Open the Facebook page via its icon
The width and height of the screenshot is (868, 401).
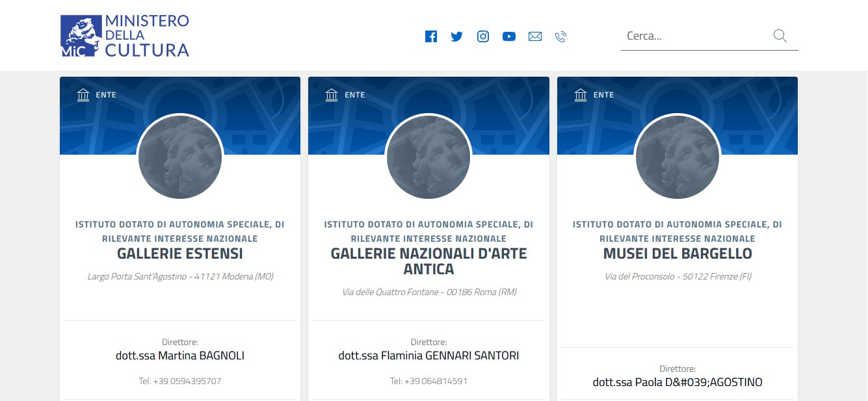point(430,36)
